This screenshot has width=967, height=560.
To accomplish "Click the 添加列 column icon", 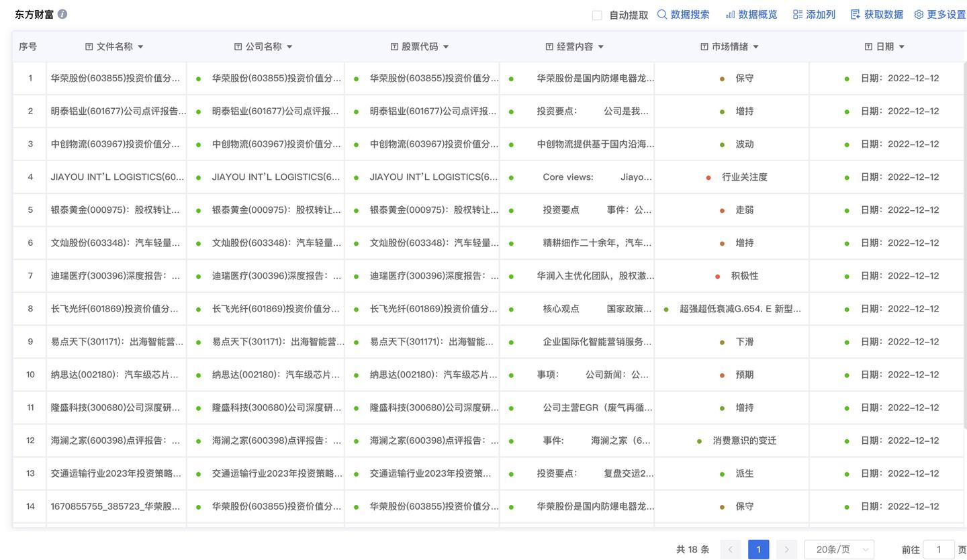I will (798, 14).
